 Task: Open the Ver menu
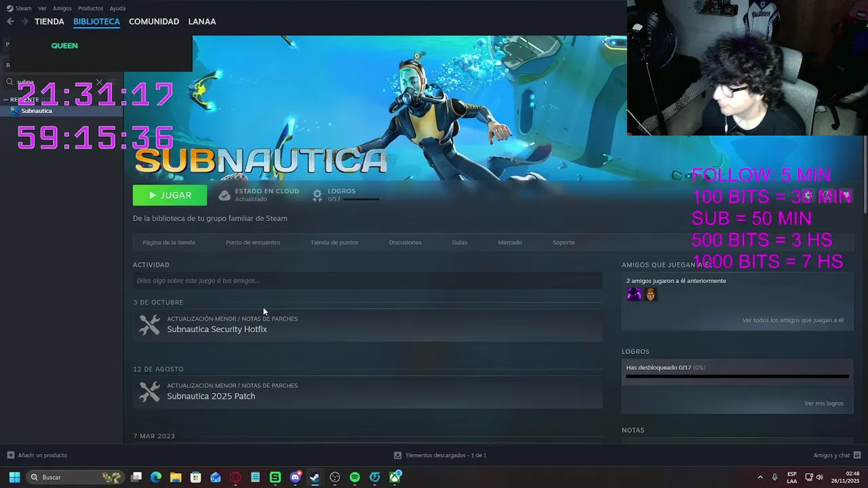click(x=42, y=8)
